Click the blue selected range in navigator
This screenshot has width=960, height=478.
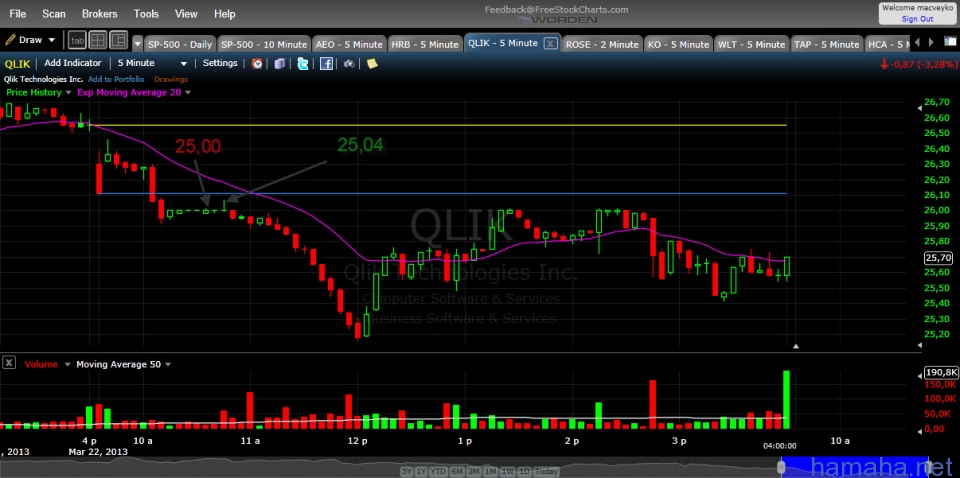point(857,467)
